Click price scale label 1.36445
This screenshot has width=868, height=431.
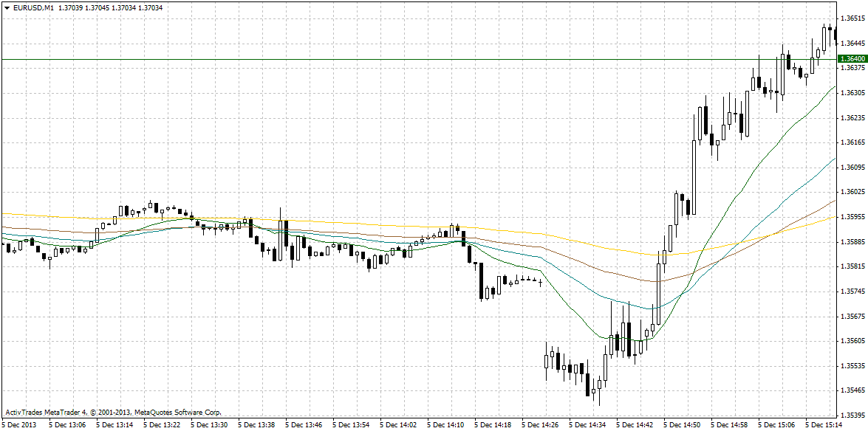[x=852, y=43]
